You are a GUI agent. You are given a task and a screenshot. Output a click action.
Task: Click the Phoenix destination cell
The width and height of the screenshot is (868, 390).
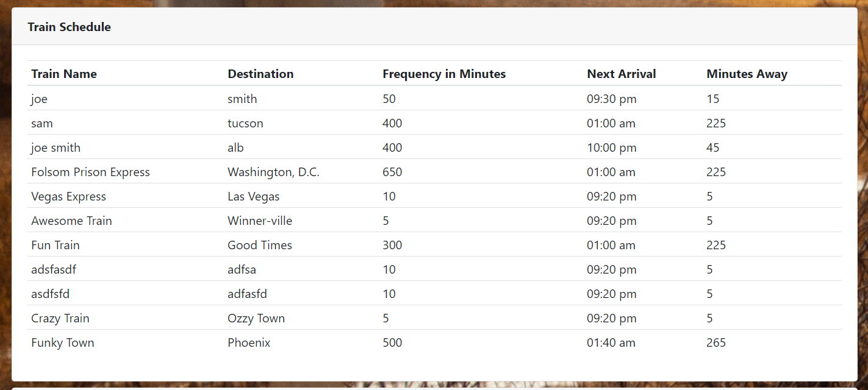pyautogui.click(x=249, y=342)
